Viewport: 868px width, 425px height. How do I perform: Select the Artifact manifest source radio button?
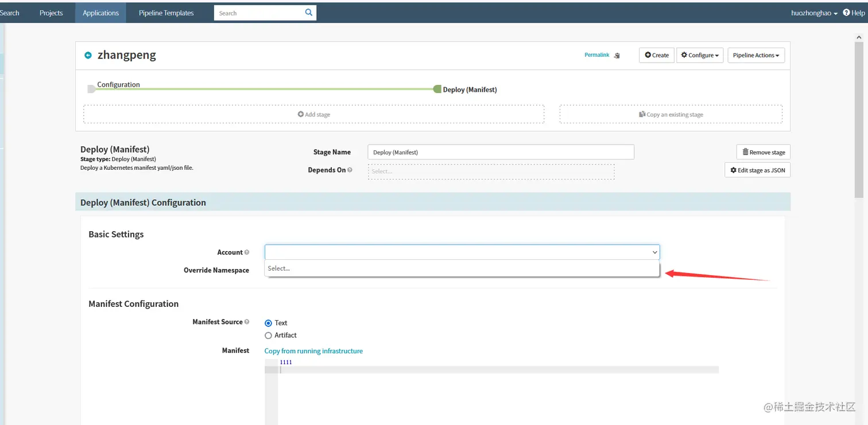tap(268, 336)
